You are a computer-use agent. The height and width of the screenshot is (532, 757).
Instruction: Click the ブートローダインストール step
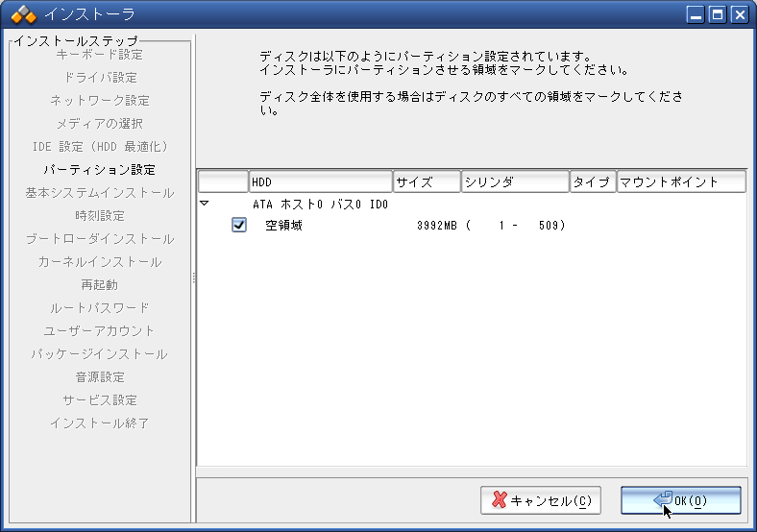click(x=100, y=239)
